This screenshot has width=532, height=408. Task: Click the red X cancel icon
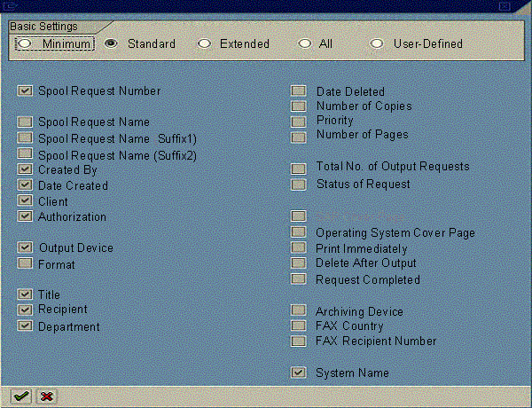[46, 396]
